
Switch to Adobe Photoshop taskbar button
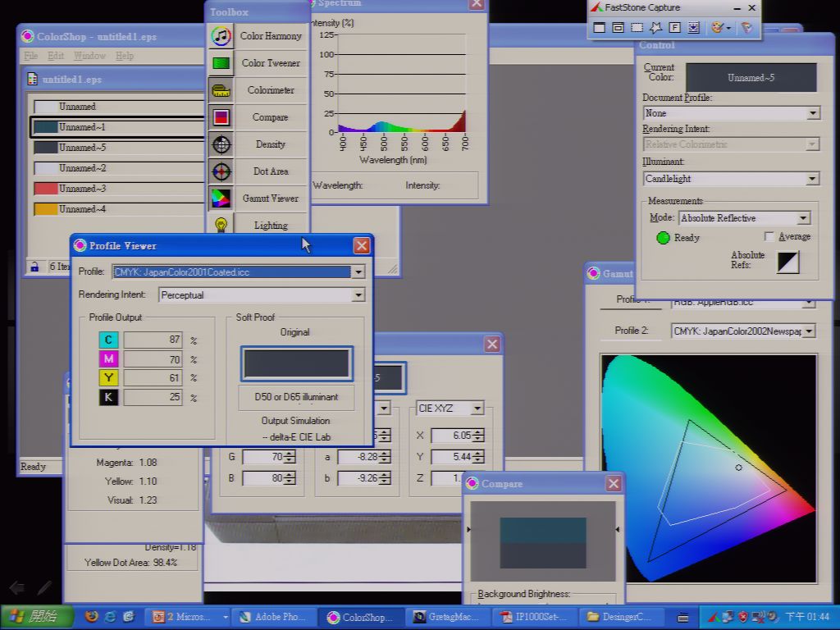tap(272, 617)
